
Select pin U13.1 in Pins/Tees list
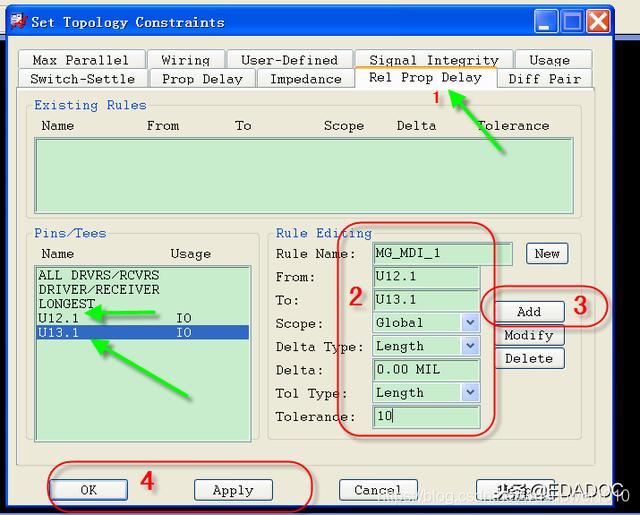(143, 333)
